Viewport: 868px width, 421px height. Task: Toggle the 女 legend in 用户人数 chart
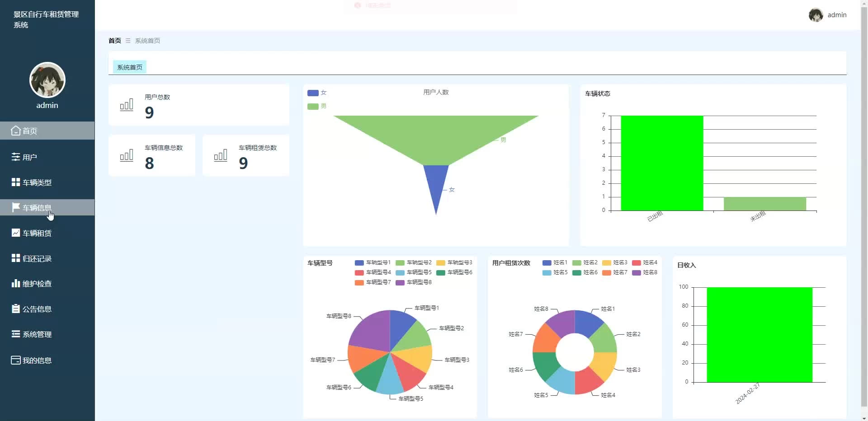[317, 93]
